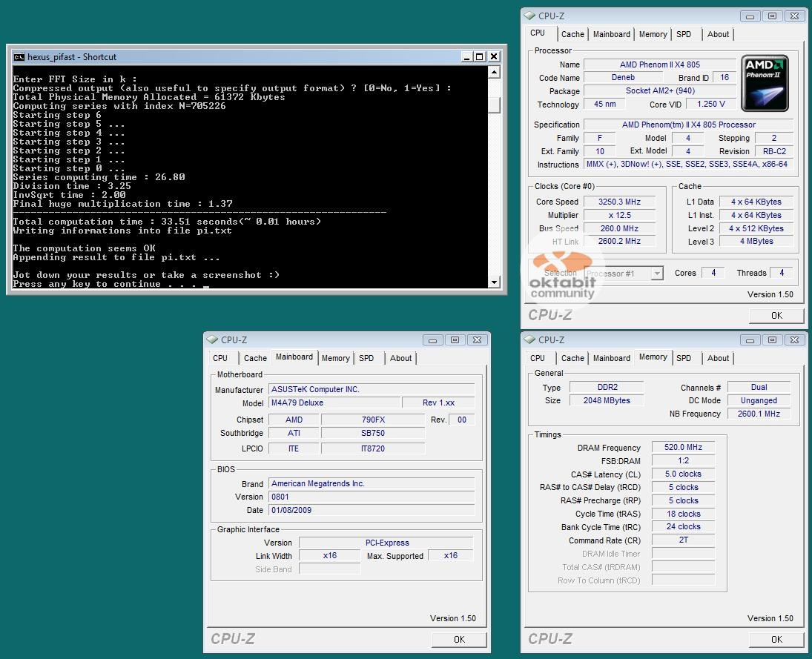Image resolution: width=812 pixels, height=659 pixels.
Task: Click the chipset value 790FX
Action: pos(373,420)
